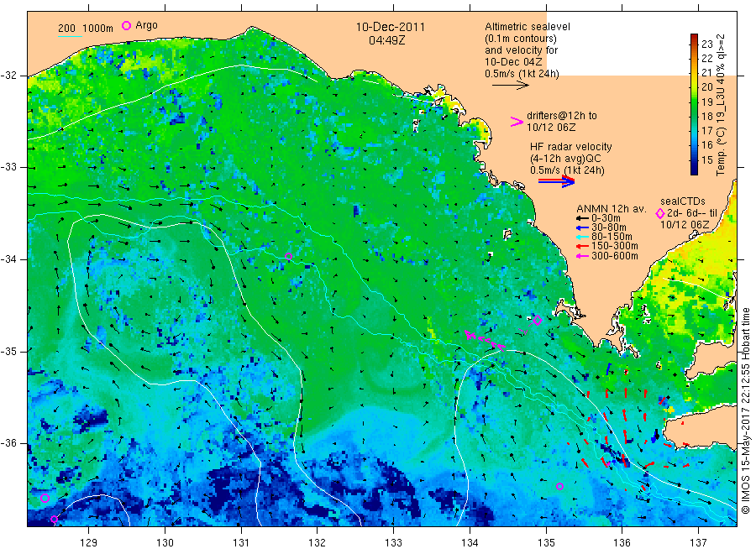Click the IMOS copyright timestamp text
Image resolution: width=756 pixels, height=554 pixels.
[x=746, y=411]
